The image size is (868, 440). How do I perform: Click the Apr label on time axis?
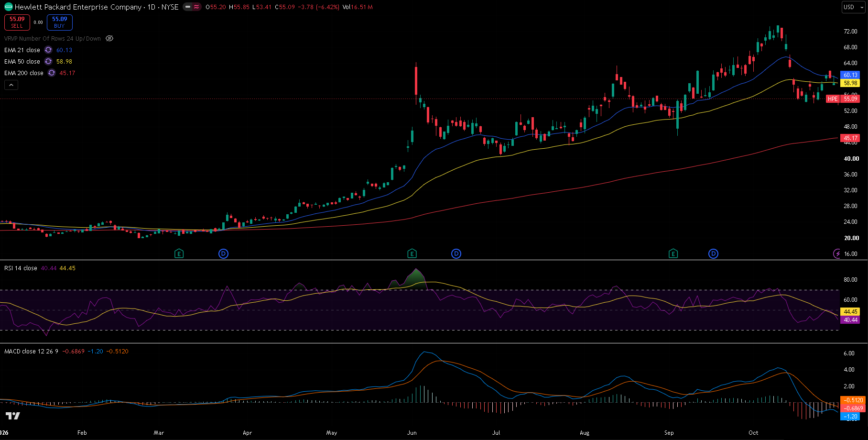[247, 432]
